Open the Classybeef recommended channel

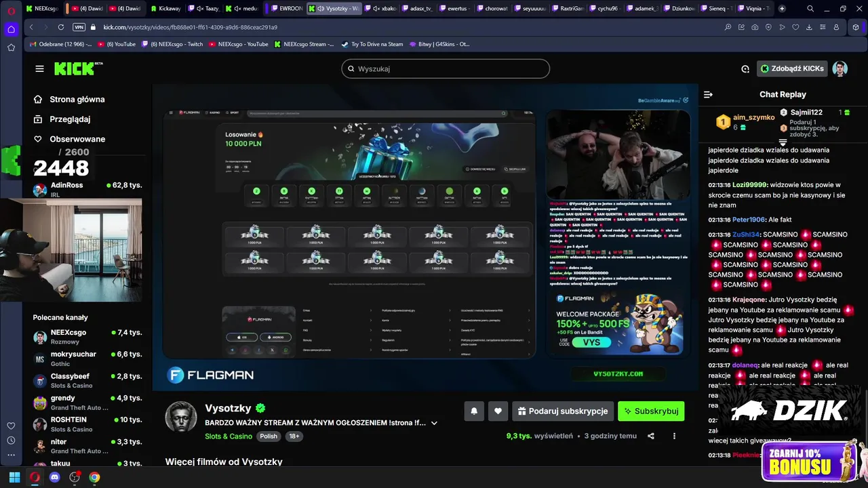87,380
